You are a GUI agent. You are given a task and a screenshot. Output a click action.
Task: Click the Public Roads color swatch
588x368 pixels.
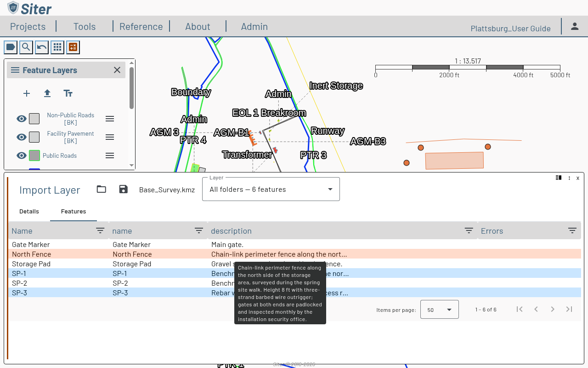point(34,155)
